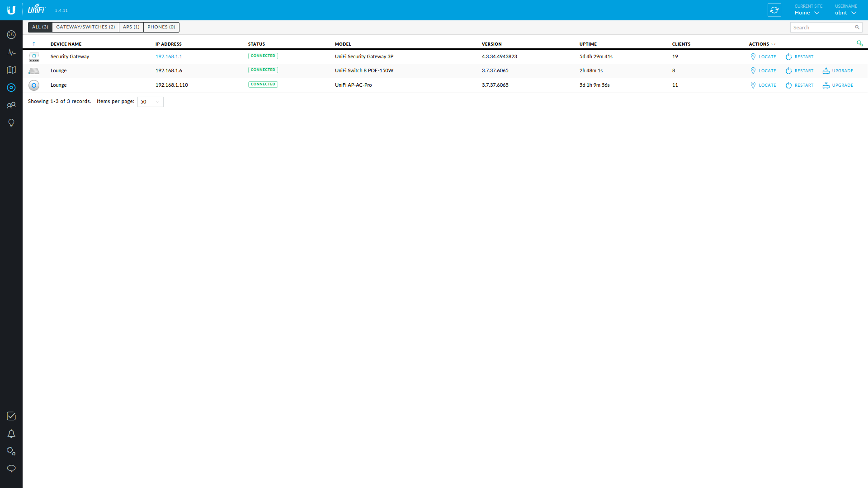This screenshot has height=488, width=868.
Task: Click uptime 2h 48m 1s cell
Action: tap(591, 71)
